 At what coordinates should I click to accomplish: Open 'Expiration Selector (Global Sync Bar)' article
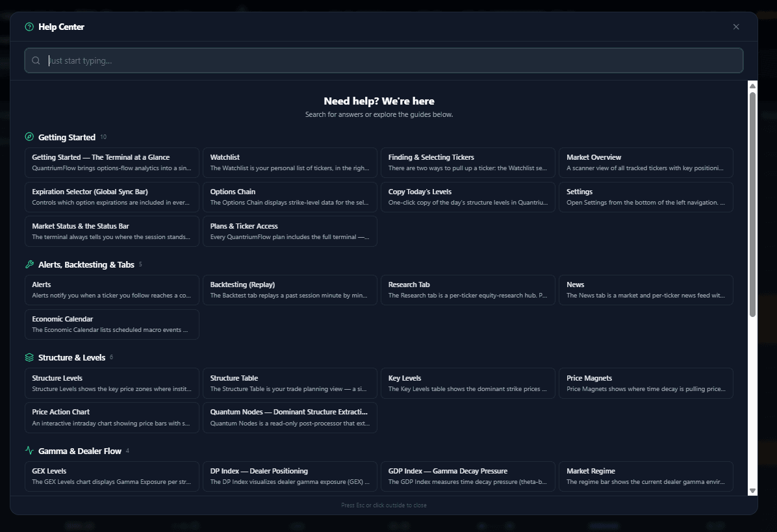click(112, 197)
